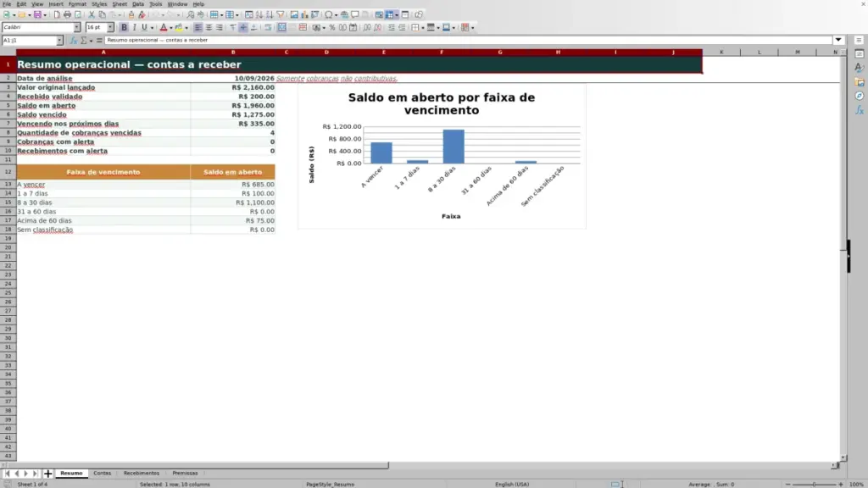This screenshot has width=868, height=488.
Task: Click the formula input line
Action: coord(468,40)
